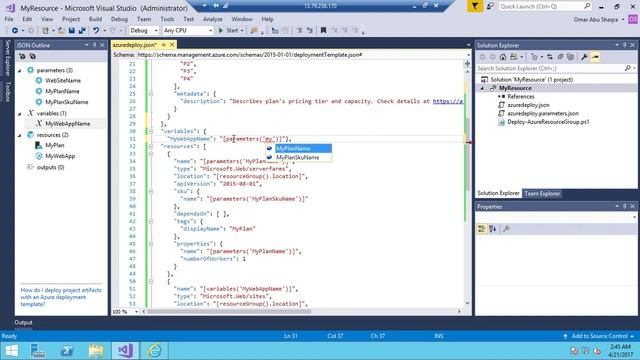Select the azuredeploy.json editor tab

point(134,45)
